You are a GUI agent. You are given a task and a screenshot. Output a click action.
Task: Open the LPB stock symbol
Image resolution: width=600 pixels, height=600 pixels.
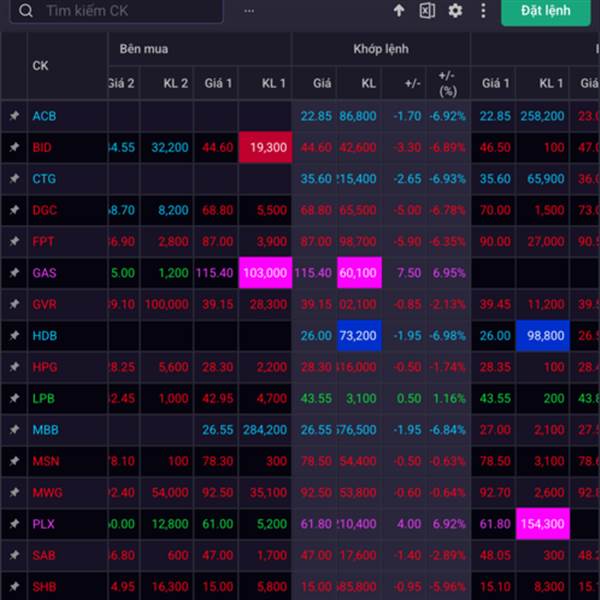(43, 398)
